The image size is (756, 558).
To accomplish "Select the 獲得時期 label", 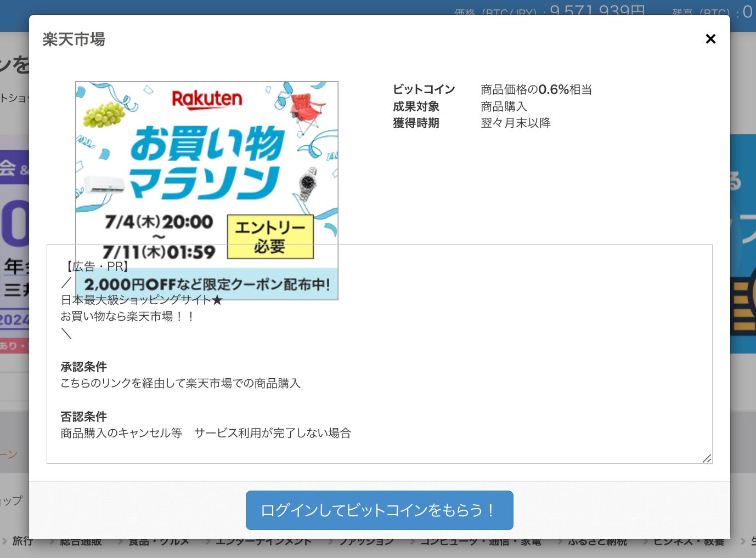I will 416,123.
